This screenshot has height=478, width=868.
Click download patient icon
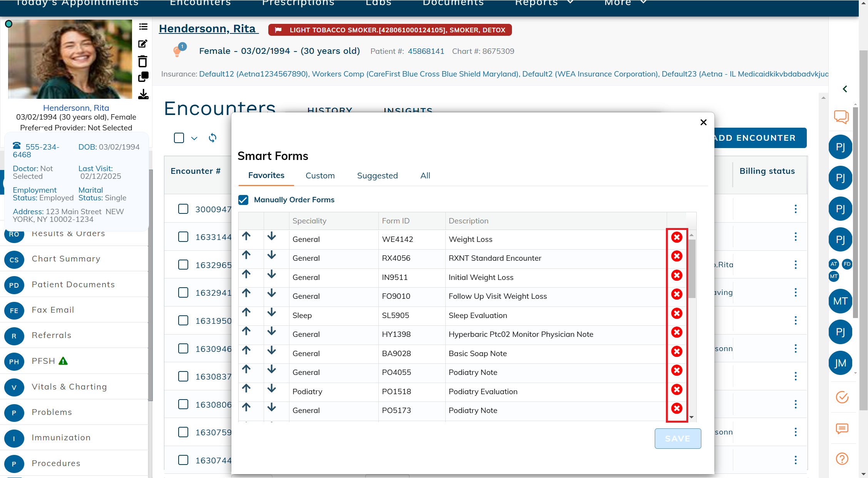[x=143, y=94]
